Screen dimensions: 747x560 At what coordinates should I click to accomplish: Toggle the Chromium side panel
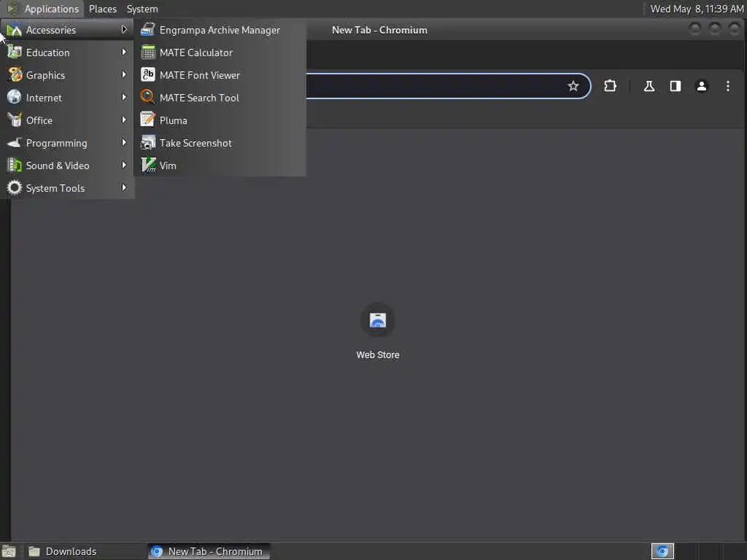(675, 86)
